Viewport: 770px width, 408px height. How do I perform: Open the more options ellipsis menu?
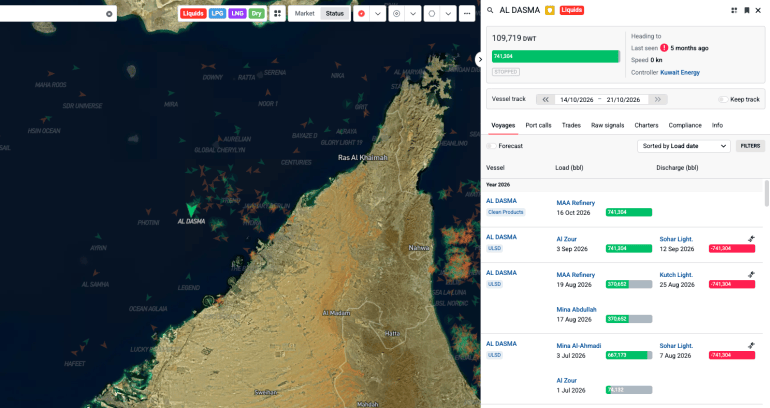[467, 14]
